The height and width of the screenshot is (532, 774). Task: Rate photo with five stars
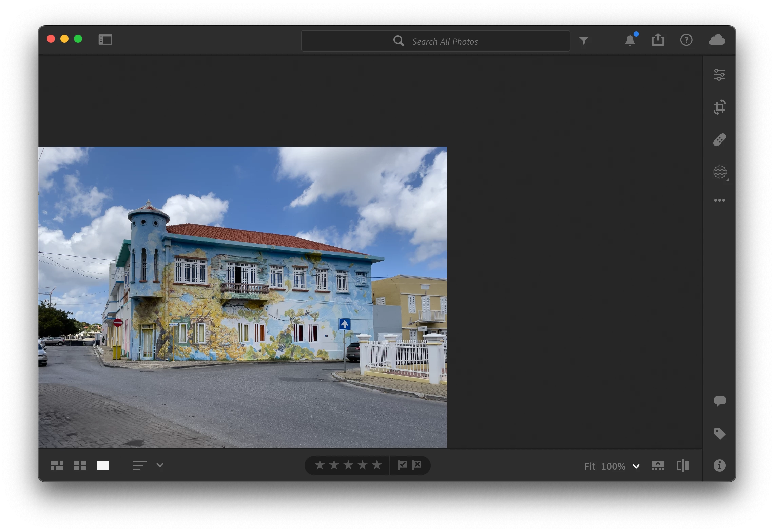(x=376, y=465)
